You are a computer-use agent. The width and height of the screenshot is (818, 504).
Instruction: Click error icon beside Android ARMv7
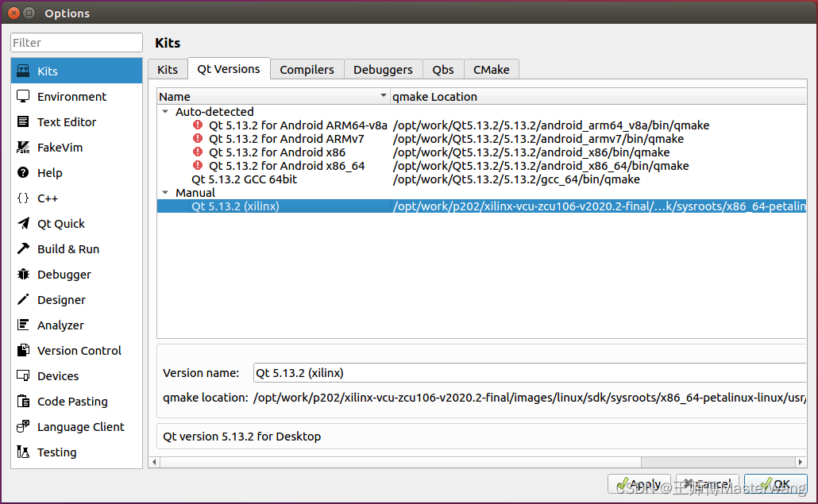197,138
